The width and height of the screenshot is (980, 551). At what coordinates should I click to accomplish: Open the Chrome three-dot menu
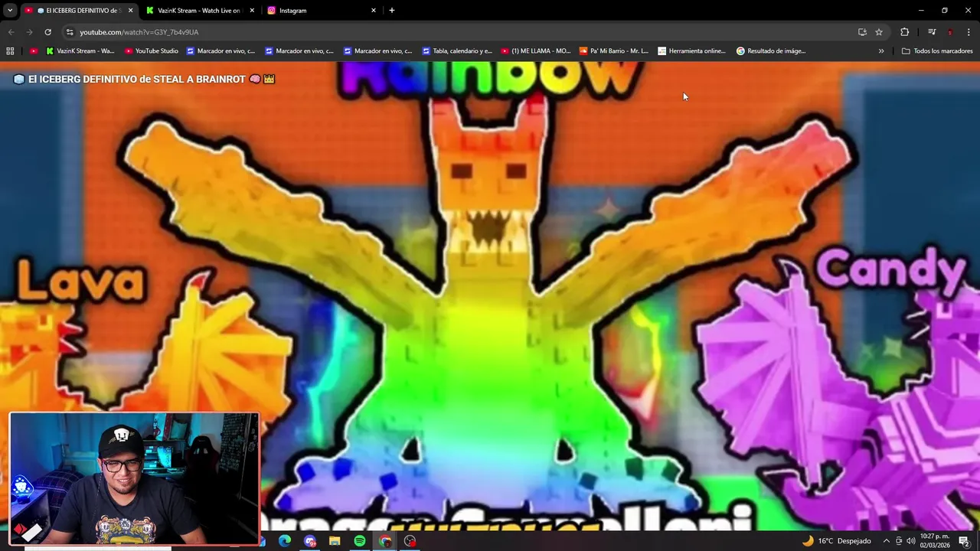[969, 32]
